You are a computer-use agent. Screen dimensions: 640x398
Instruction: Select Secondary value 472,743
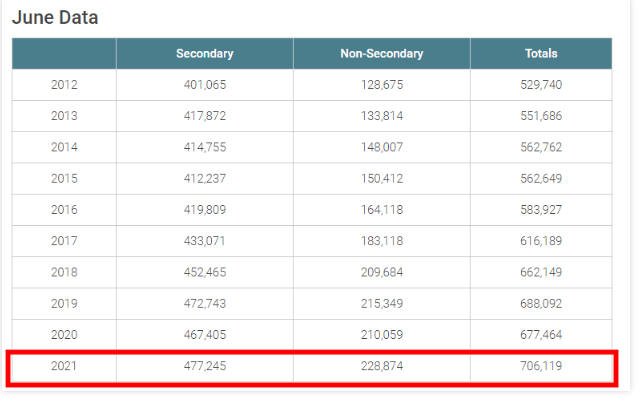tap(205, 303)
